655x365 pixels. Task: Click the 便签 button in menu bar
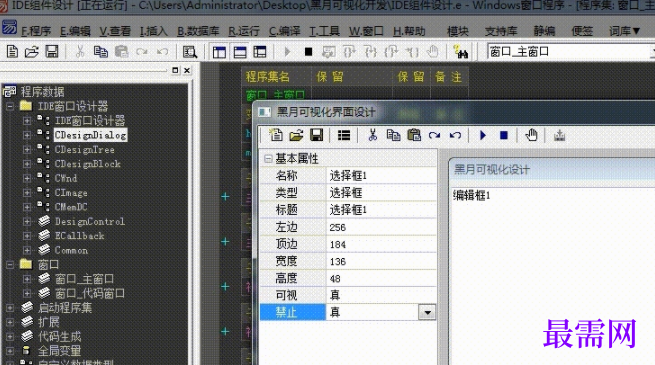tap(582, 31)
